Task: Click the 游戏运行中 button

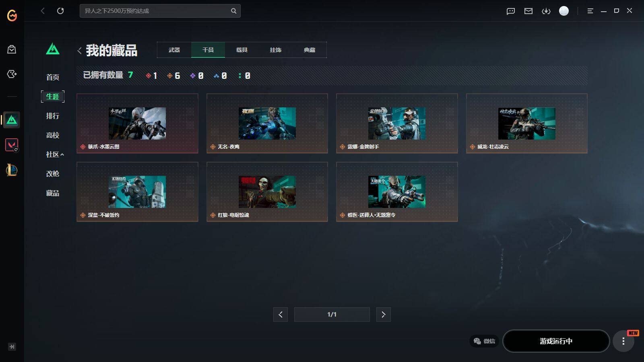Action: pyautogui.click(x=556, y=341)
